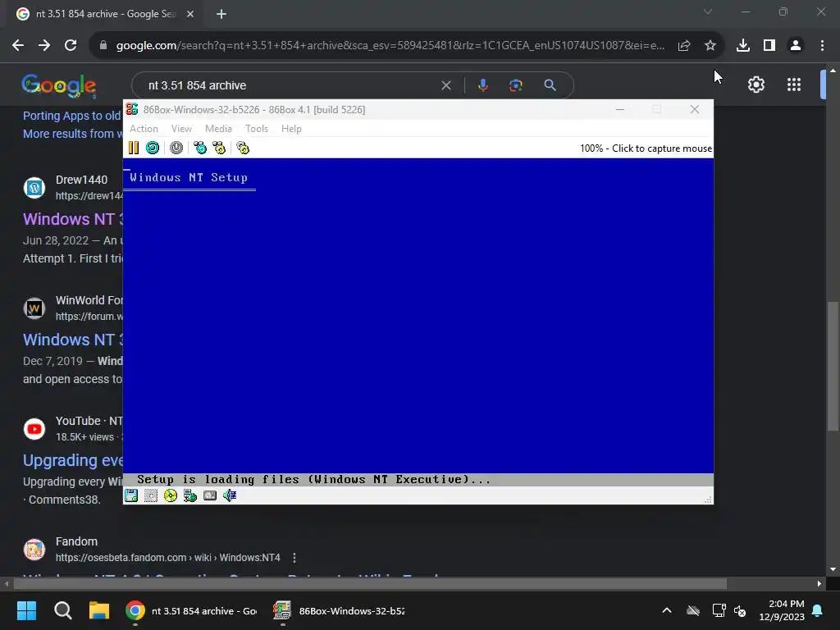Open Windows taskbar search

(62, 610)
